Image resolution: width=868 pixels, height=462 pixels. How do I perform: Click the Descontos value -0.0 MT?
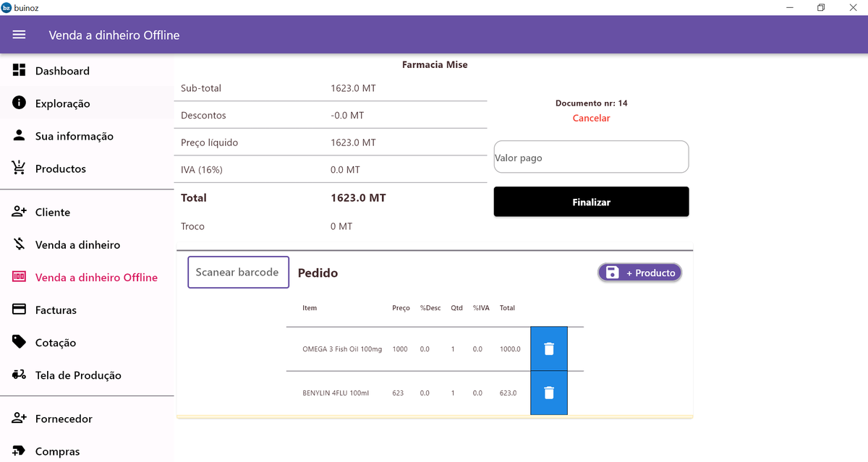[347, 116]
